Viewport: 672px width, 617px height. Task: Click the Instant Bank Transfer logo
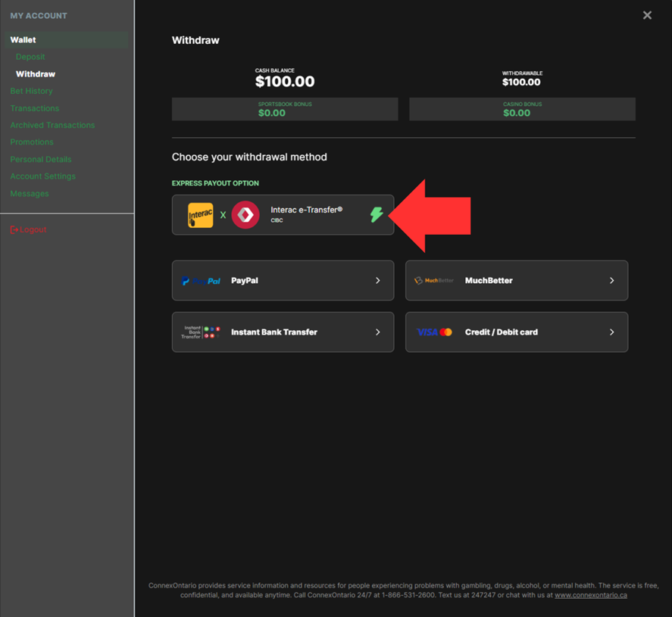click(202, 332)
